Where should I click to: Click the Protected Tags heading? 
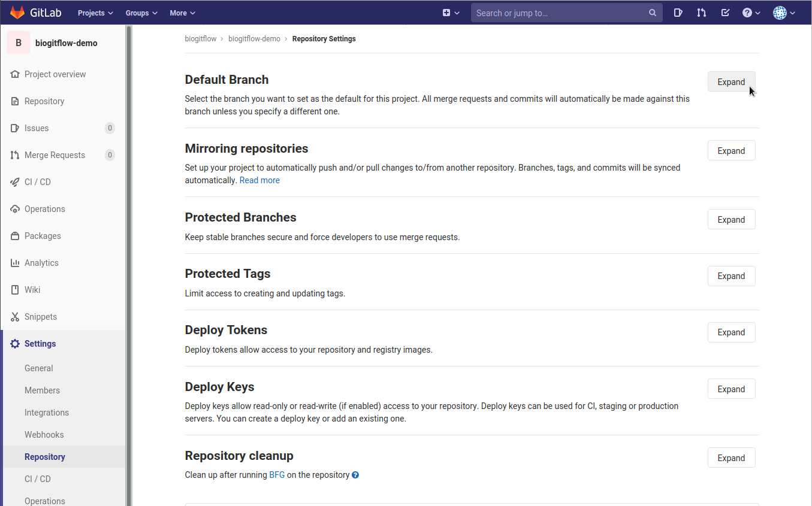228,274
